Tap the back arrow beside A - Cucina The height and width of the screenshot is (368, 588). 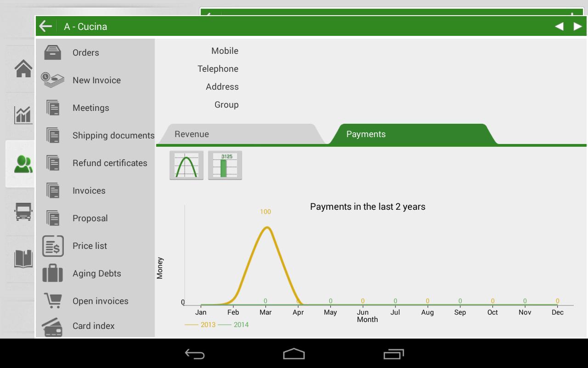45,26
